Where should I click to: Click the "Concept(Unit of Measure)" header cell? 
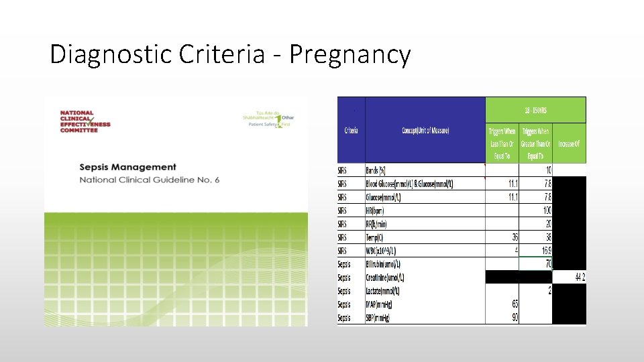[x=425, y=130]
